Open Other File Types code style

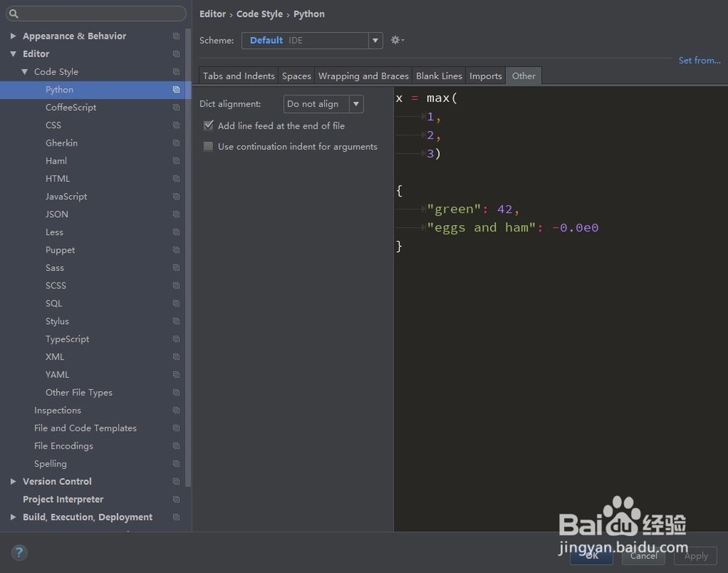coord(79,392)
